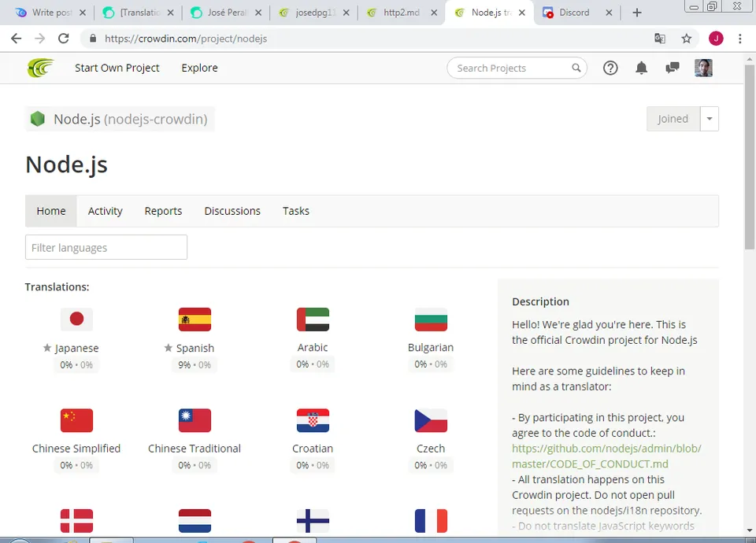
Task: Open the Tasks tab
Action: [x=296, y=211]
